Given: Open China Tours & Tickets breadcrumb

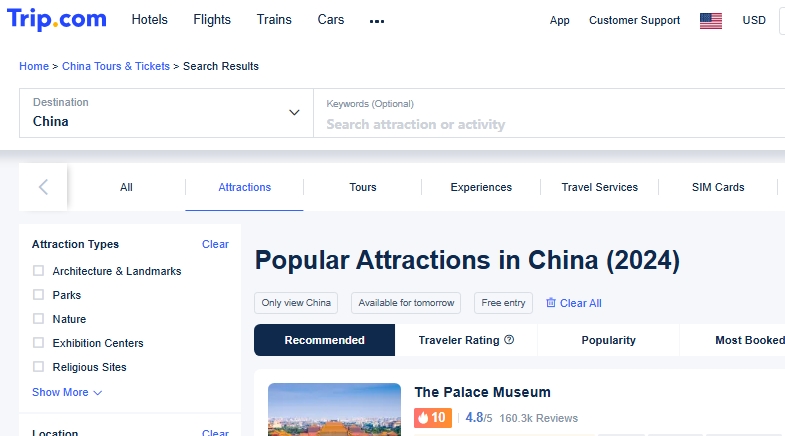Looking at the screenshot, I should click(116, 66).
